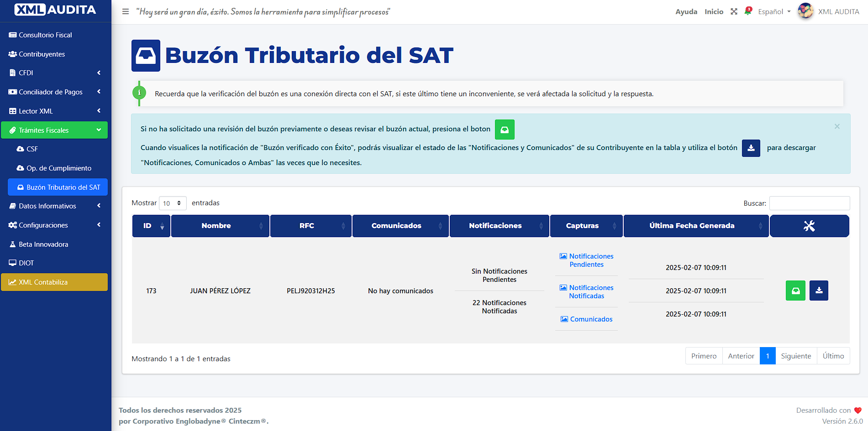Sort table by Capturas column

tap(586, 226)
